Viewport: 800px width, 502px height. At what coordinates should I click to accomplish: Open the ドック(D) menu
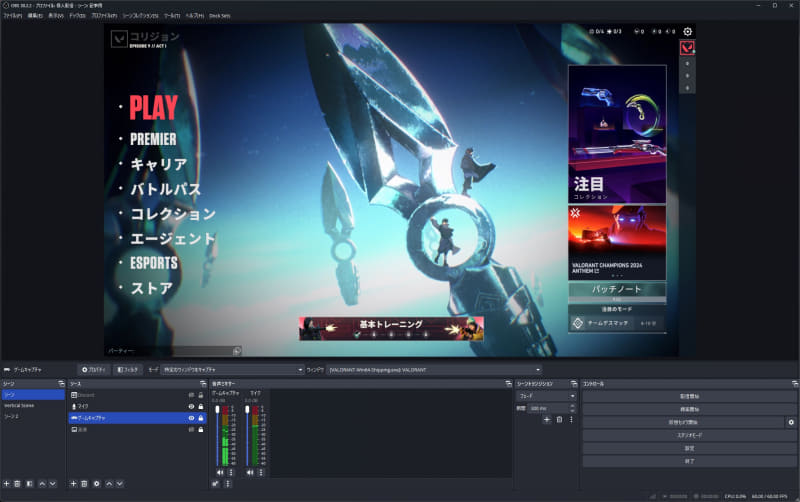[x=78, y=16]
